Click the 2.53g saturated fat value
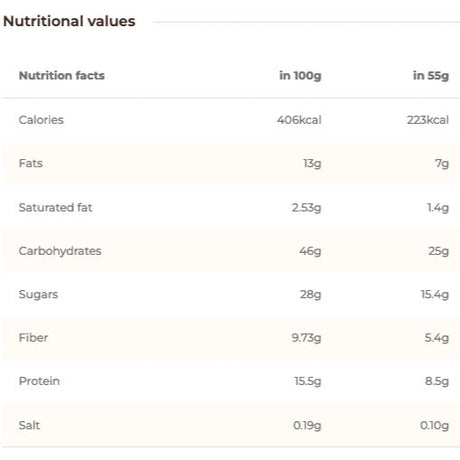Screen dimensions: 460x460 [x=306, y=208]
